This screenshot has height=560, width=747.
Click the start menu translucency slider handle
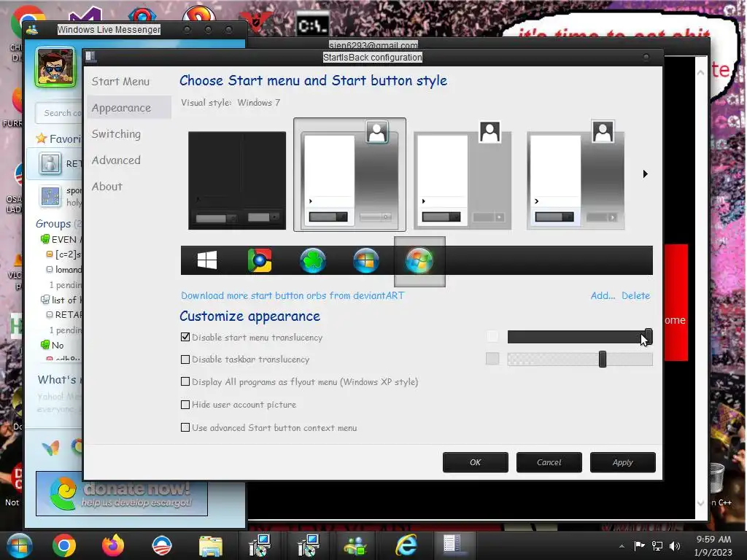point(649,337)
